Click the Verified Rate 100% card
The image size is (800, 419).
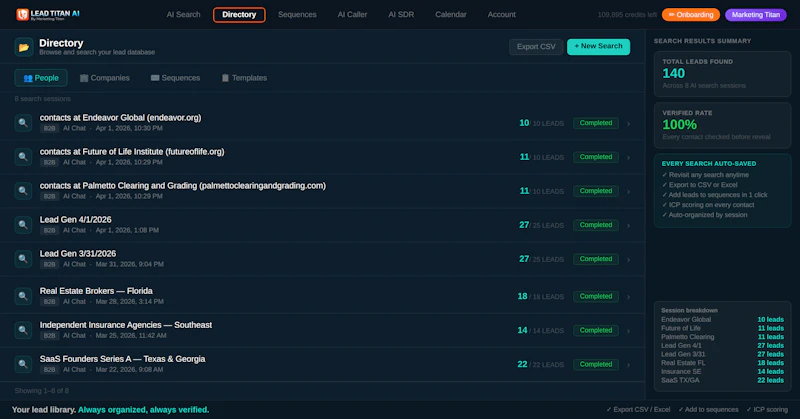[722, 126]
